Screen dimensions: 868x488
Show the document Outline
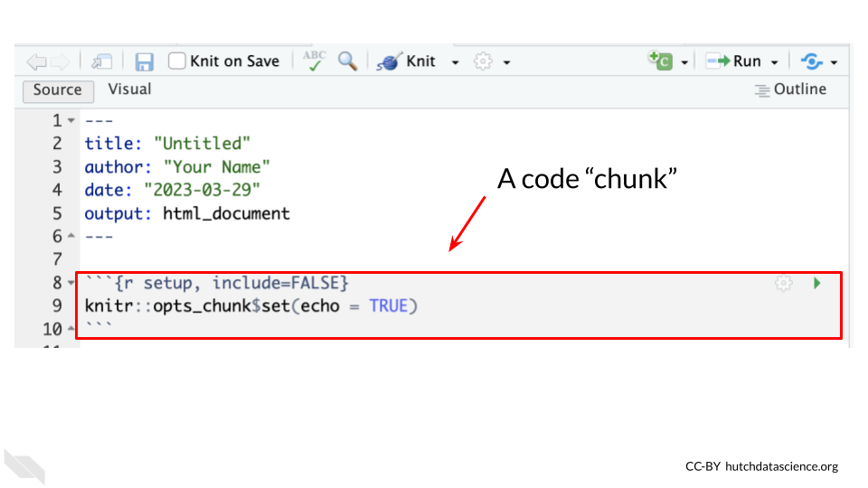pos(790,89)
